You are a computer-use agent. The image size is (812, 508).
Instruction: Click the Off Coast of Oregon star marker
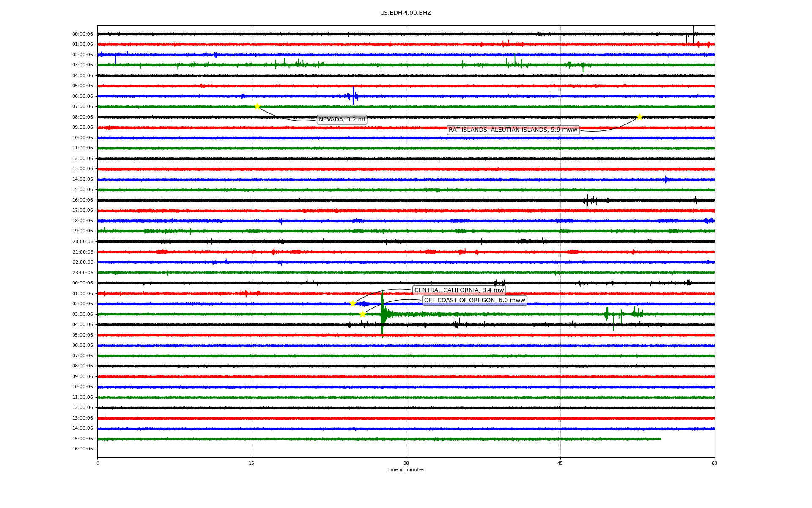click(x=362, y=314)
